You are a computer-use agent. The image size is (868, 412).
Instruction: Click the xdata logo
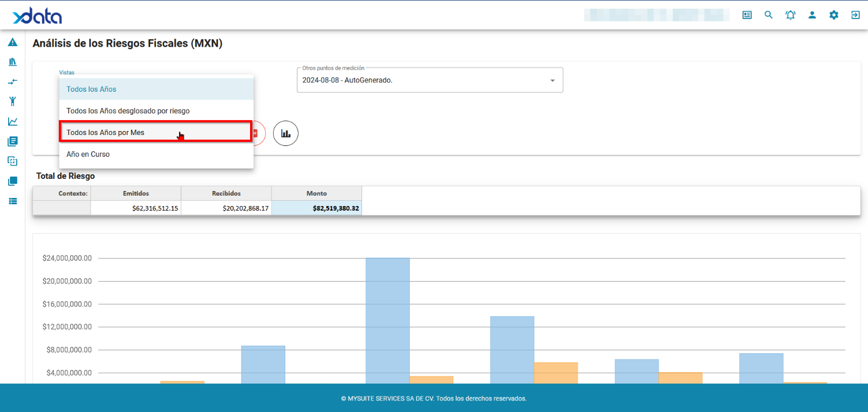[x=38, y=16]
